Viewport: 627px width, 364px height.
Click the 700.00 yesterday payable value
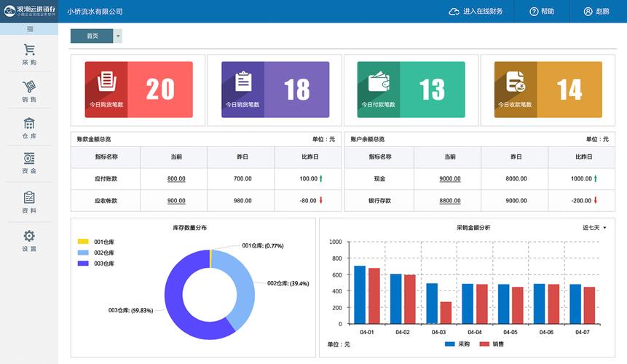(242, 178)
